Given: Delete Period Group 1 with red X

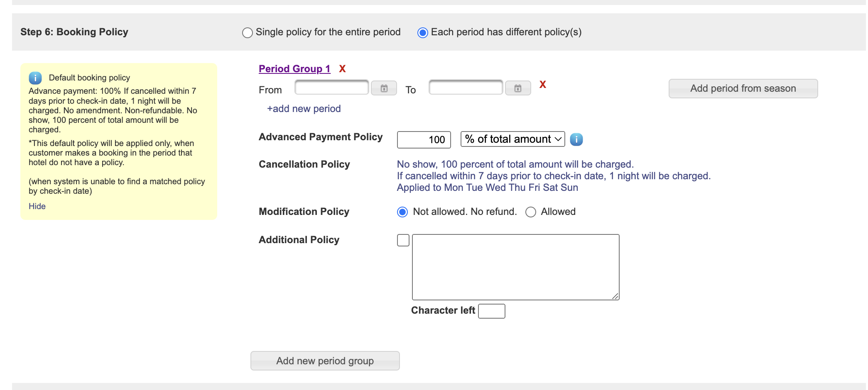Looking at the screenshot, I should pyautogui.click(x=342, y=69).
